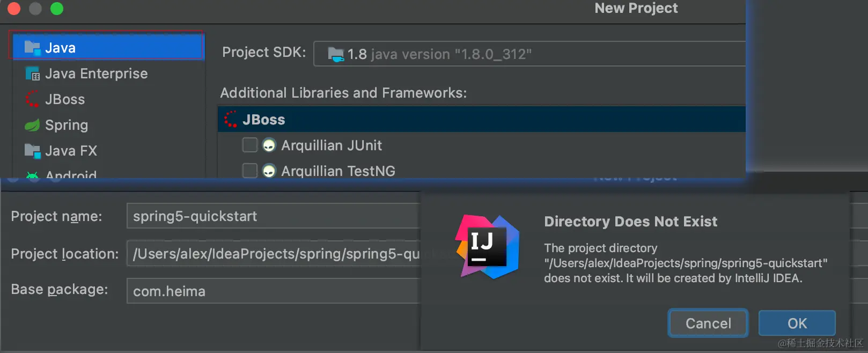Click the red JBoss icon in sidebar
The height and width of the screenshot is (353, 868).
point(32,99)
